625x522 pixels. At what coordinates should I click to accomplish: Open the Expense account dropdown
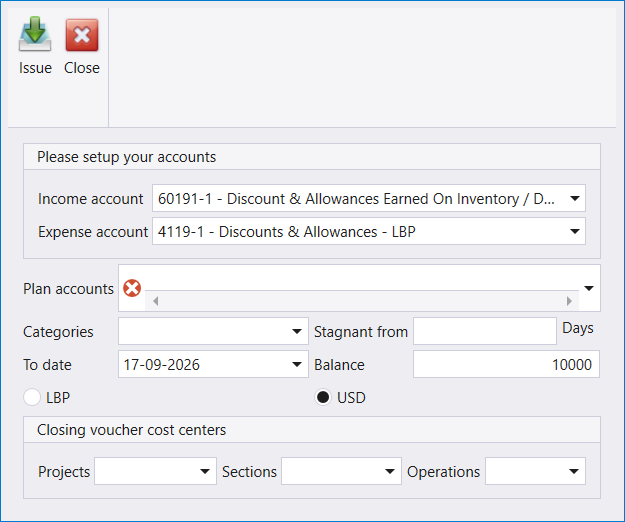pyautogui.click(x=575, y=231)
